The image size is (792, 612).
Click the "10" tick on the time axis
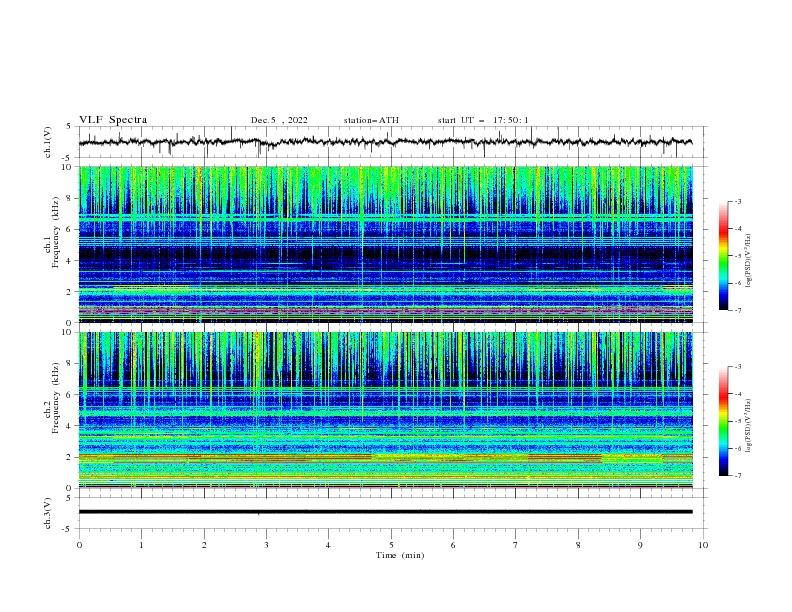click(x=703, y=545)
